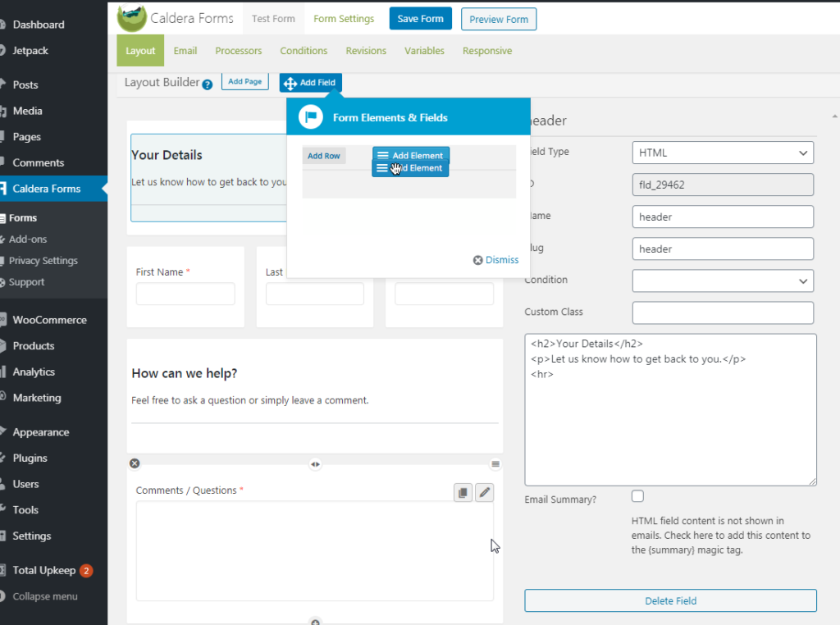Open the Condition dropdown

coord(723,281)
